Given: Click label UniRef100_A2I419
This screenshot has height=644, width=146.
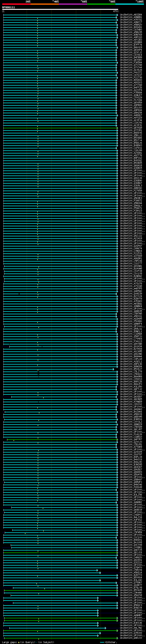Looking at the screenshot, I should point(131,238).
